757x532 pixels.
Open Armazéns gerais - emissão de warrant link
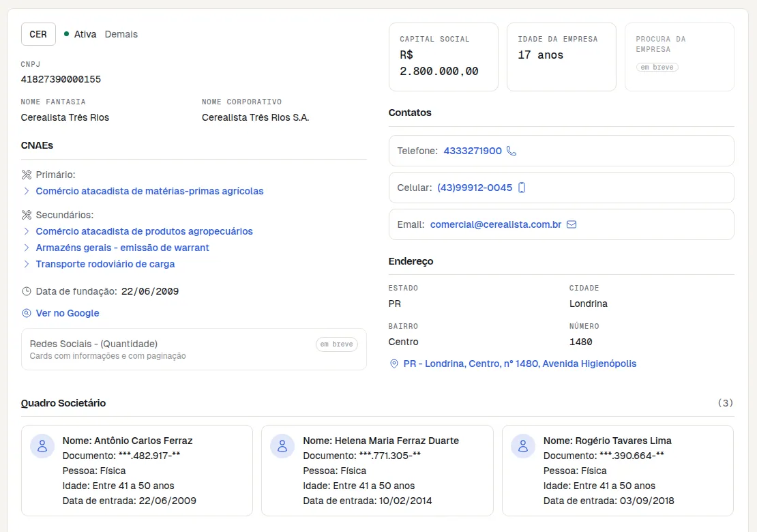click(x=123, y=248)
